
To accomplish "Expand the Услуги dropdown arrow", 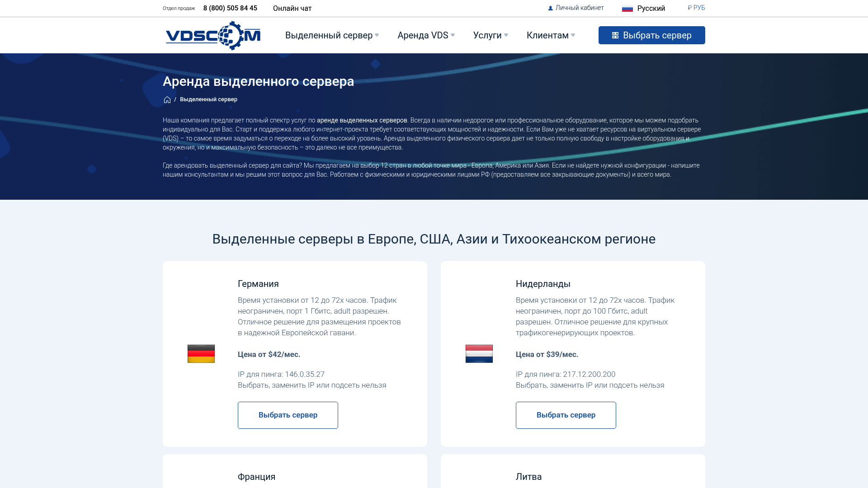I will (506, 35).
